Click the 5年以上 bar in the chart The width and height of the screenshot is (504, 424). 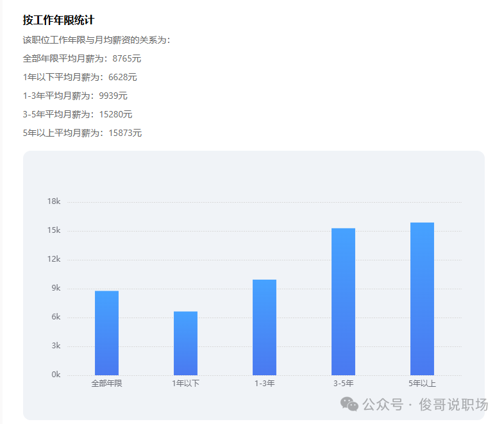click(422, 299)
